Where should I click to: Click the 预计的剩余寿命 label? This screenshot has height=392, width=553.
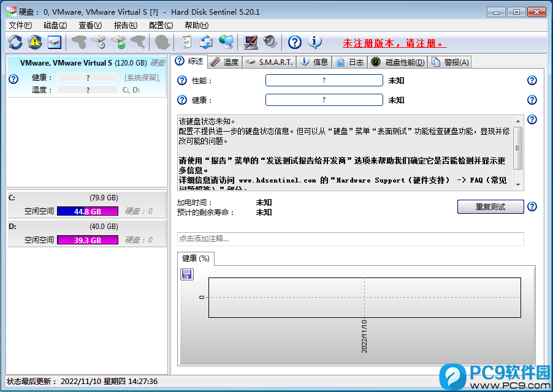tap(205, 213)
